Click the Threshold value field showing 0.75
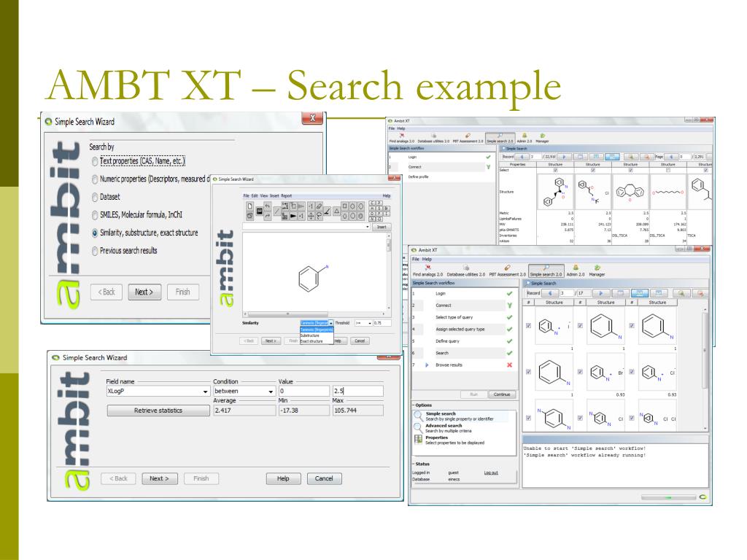 coord(382,323)
